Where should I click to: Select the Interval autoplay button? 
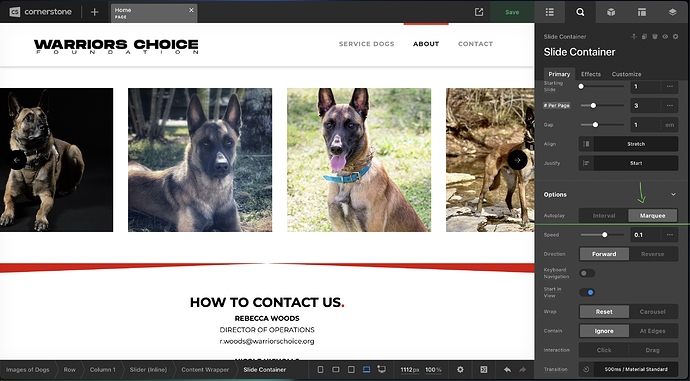tap(604, 216)
